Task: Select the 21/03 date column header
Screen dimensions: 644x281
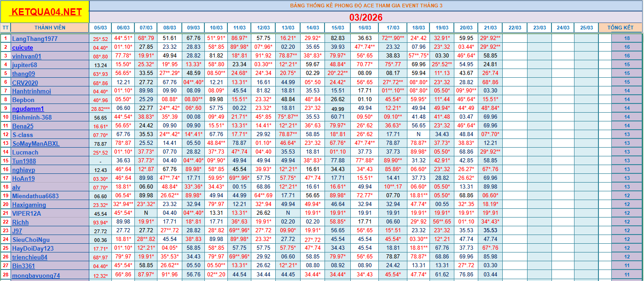Action: click(490, 28)
